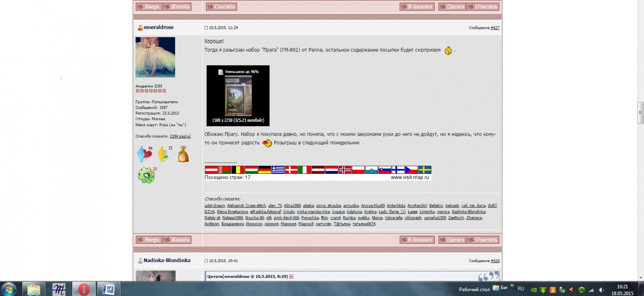
Task: Click the NVIDIA icon in system tray
Action: point(534,290)
